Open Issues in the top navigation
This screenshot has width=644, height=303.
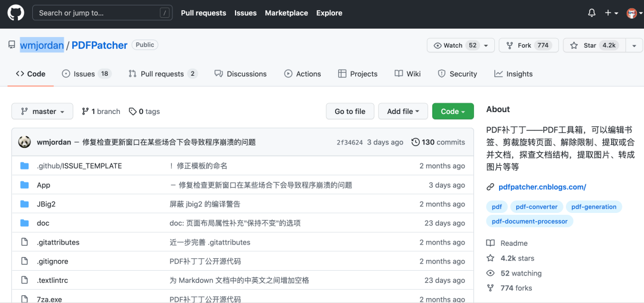click(x=246, y=13)
